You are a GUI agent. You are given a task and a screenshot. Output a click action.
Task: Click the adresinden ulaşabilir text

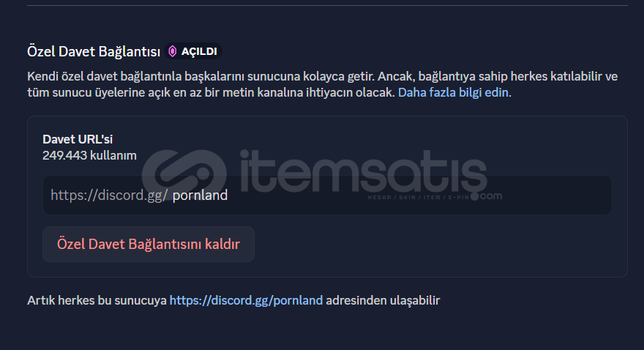click(383, 300)
